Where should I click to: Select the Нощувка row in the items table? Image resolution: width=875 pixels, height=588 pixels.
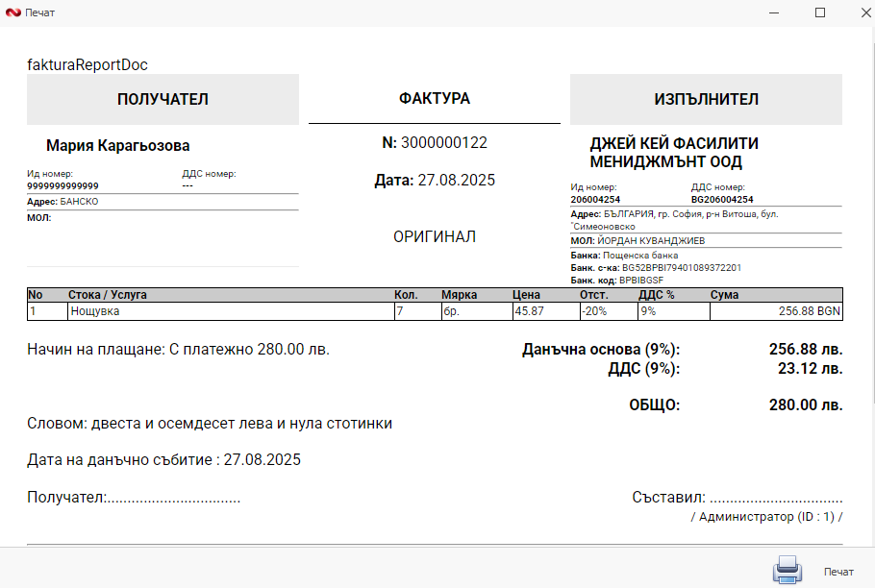(94, 309)
